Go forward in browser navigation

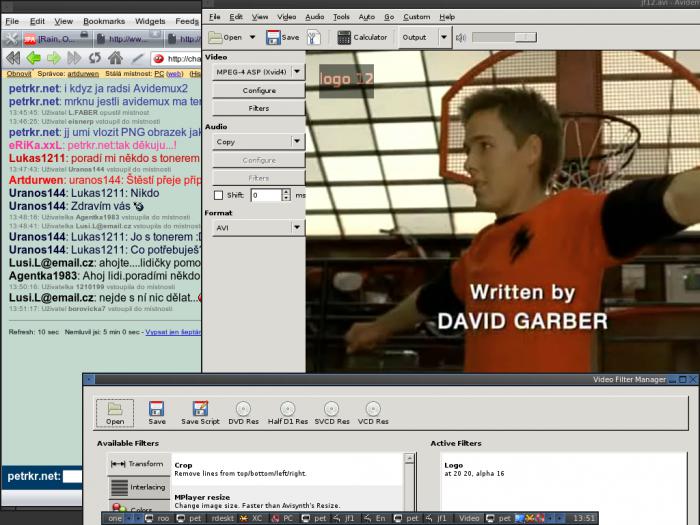pyautogui.click(x=54, y=58)
